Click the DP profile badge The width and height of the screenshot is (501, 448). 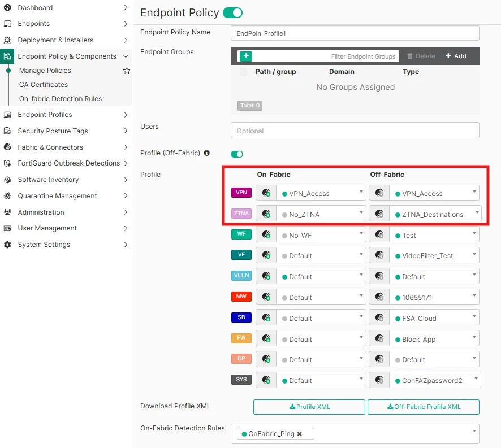[241, 359]
